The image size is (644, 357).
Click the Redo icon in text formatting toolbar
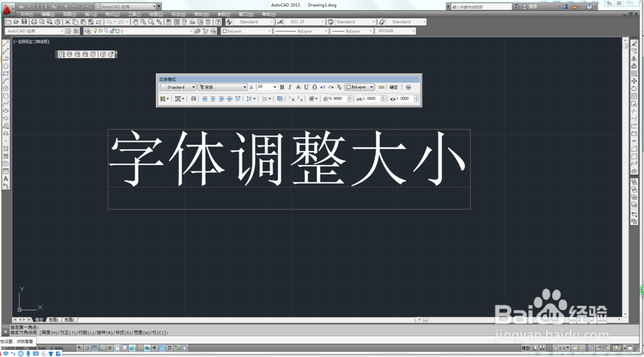[x=331, y=87]
